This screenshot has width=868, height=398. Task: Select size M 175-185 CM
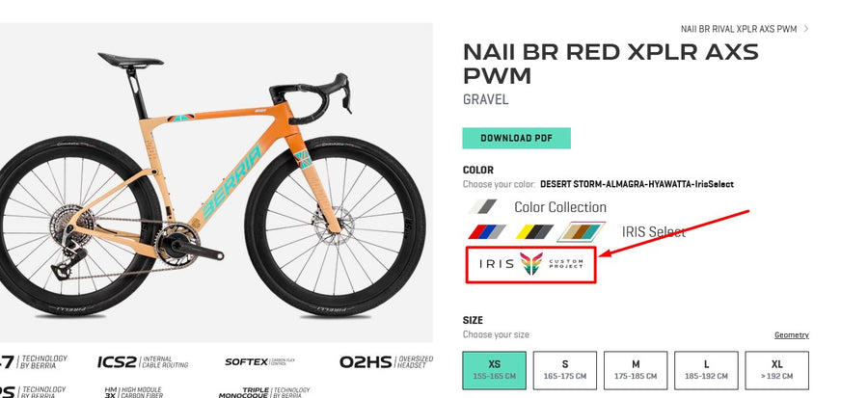pos(636,370)
